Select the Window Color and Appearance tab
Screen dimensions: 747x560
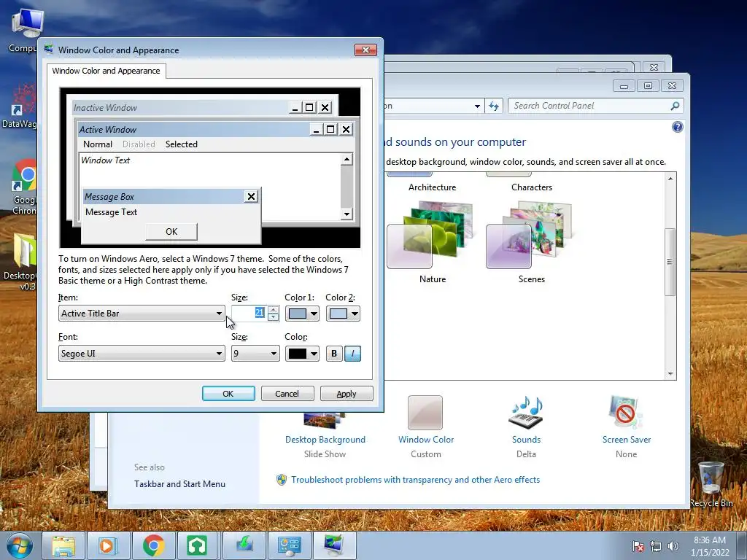pyautogui.click(x=106, y=71)
